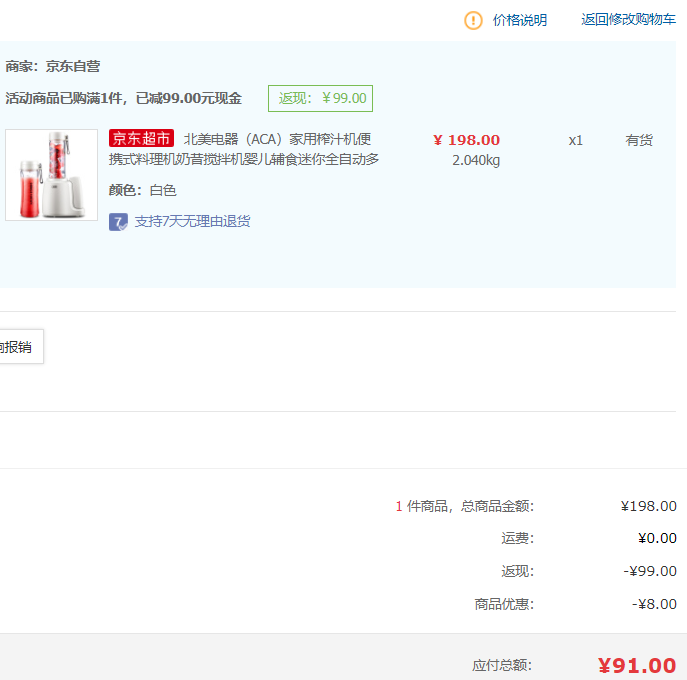Image resolution: width=687 pixels, height=680 pixels.
Task: Click the x1 quantity indicator
Action: 575,140
